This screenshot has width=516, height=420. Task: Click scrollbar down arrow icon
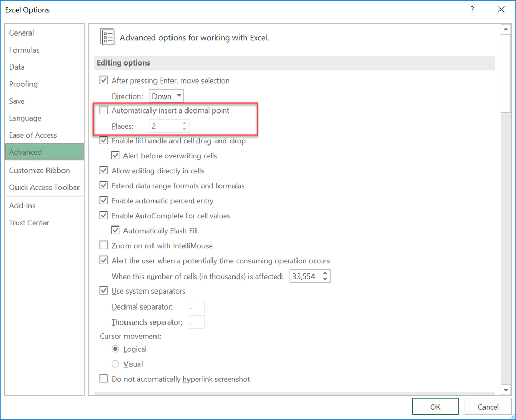click(x=506, y=390)
